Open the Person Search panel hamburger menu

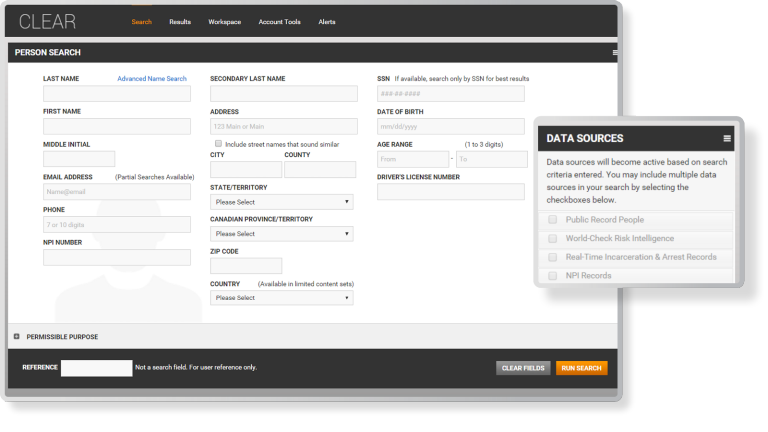(615, 52)
